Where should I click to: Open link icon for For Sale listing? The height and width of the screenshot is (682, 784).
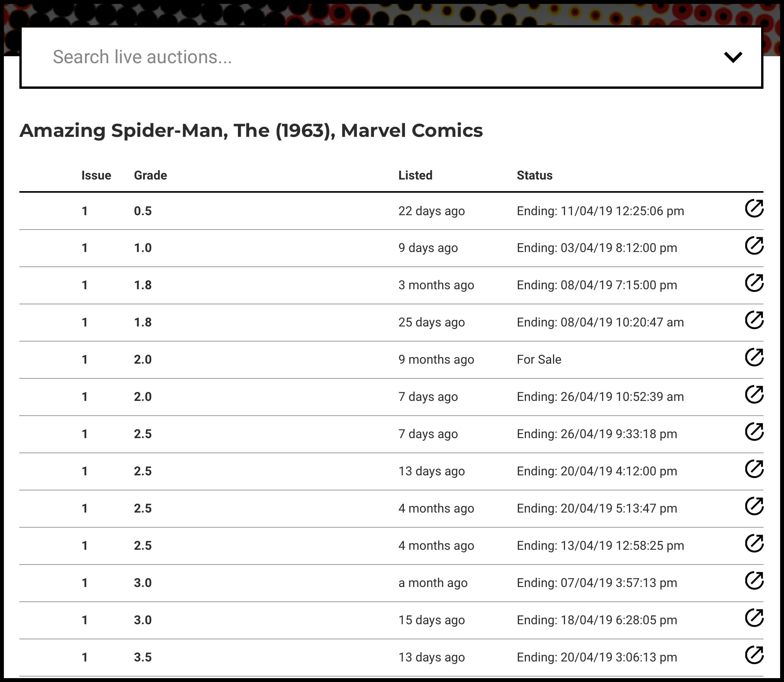(x=754, y=357)
